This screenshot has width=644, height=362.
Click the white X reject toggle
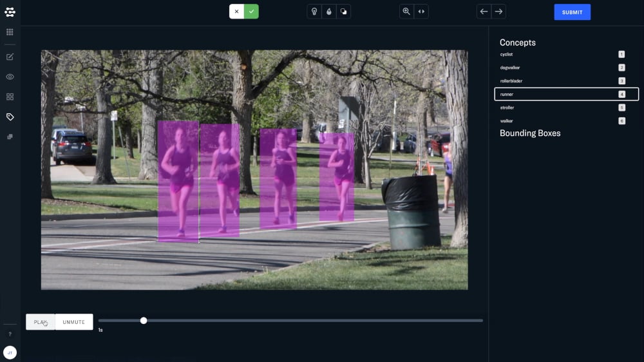pos(236,12)
